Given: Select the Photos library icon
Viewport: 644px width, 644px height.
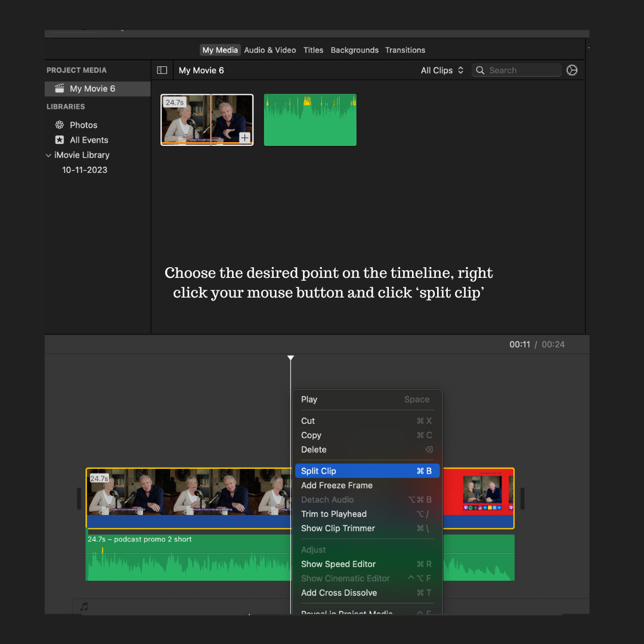Looking at the screenshot, I should (x=60, y=125).
